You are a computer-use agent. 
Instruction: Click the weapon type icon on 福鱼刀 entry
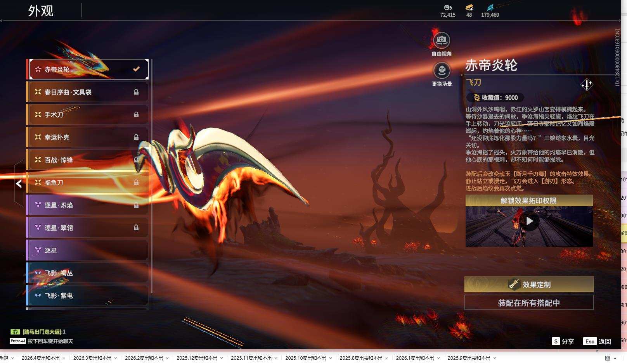click(38, 182)
